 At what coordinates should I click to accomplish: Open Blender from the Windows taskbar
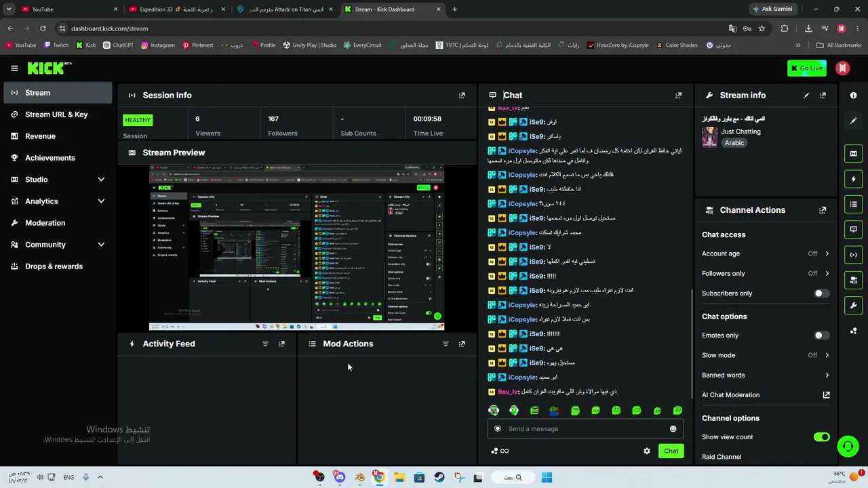[359, 478]
